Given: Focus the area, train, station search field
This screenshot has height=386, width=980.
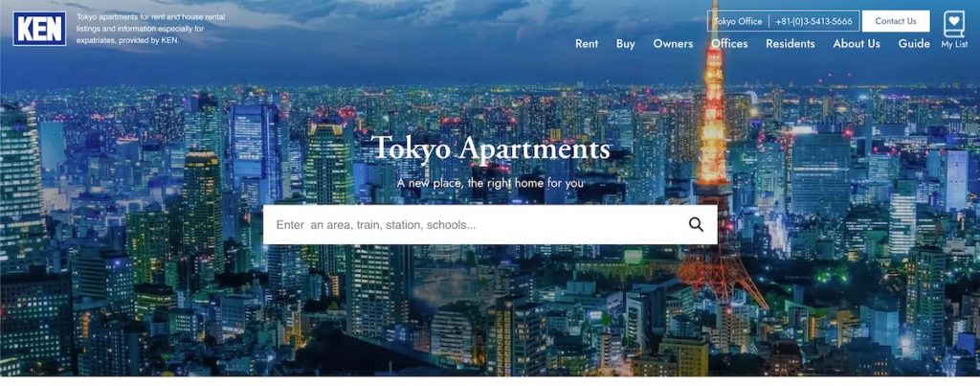Looking at the screenshot, I should pyautogui.click(x=475, y=224).
